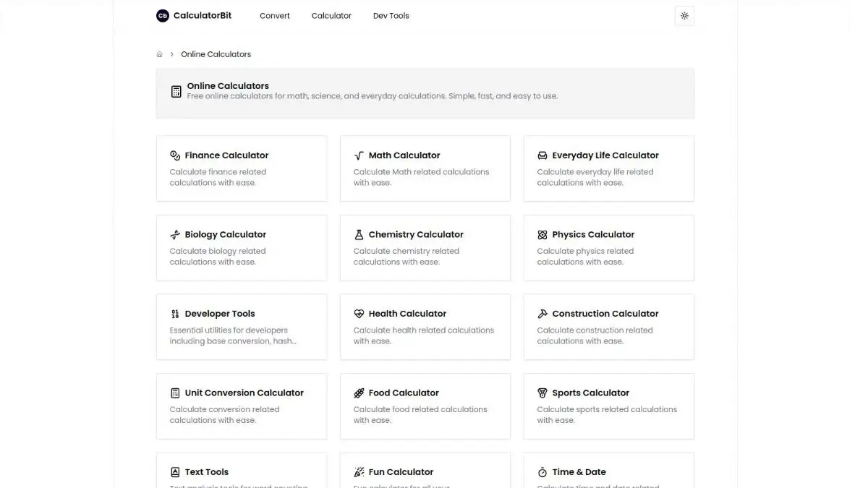Click the Construction Calculator hammer icon
The image size is (868, 488).
pyautogui.click(x=542, y=314)
